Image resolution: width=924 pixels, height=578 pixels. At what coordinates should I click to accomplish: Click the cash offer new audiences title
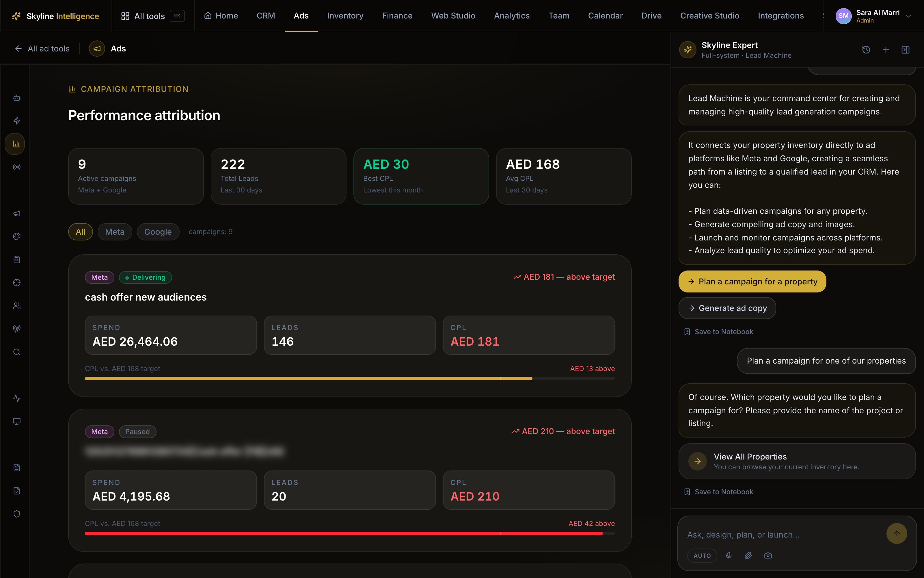(146, 297)
